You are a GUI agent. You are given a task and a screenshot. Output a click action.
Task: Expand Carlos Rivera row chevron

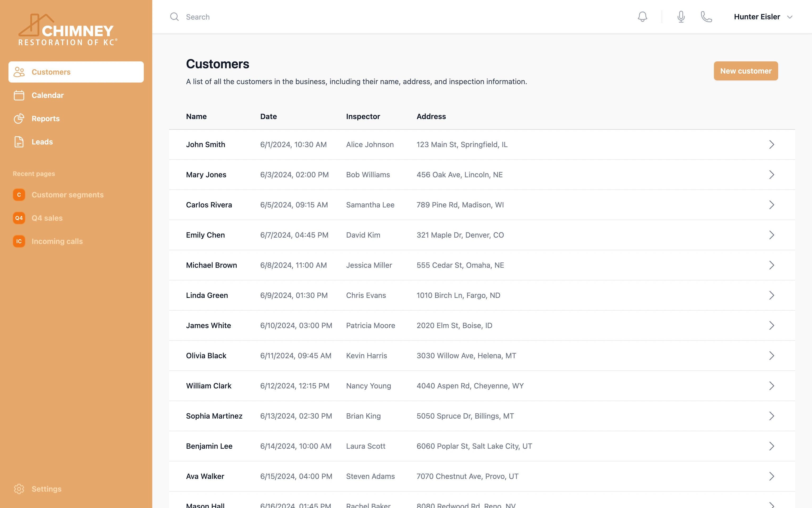771,205
